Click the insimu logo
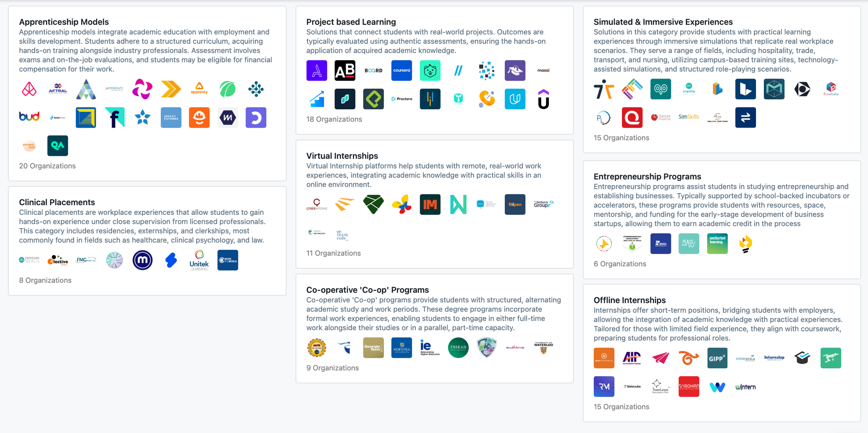Viewport: 868px width, 433px height. pyautogui.click(x=689, y=89)
